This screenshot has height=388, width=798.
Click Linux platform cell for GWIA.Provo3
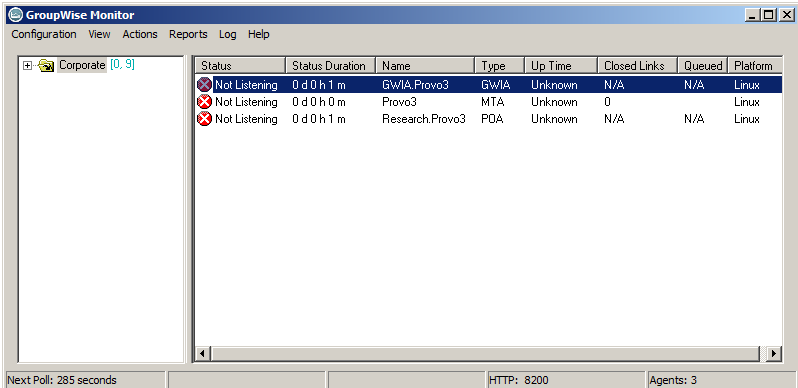click(x=747, y=85)
